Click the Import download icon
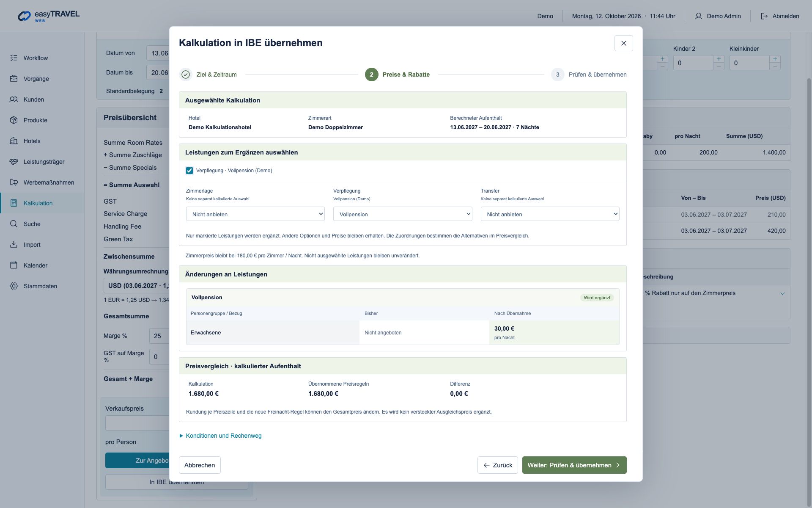Screen dimensions: 812x508 14,245
